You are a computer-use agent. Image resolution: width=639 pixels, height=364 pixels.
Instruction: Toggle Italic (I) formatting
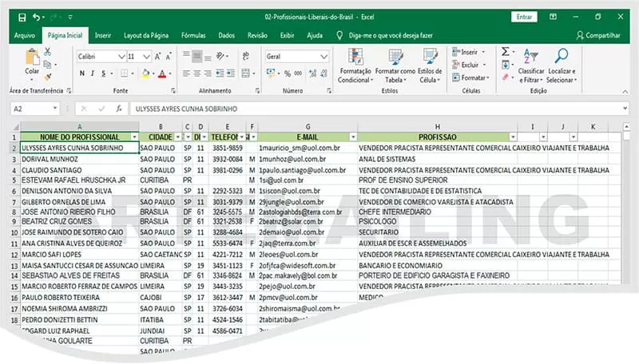click(x=93, y=73)
